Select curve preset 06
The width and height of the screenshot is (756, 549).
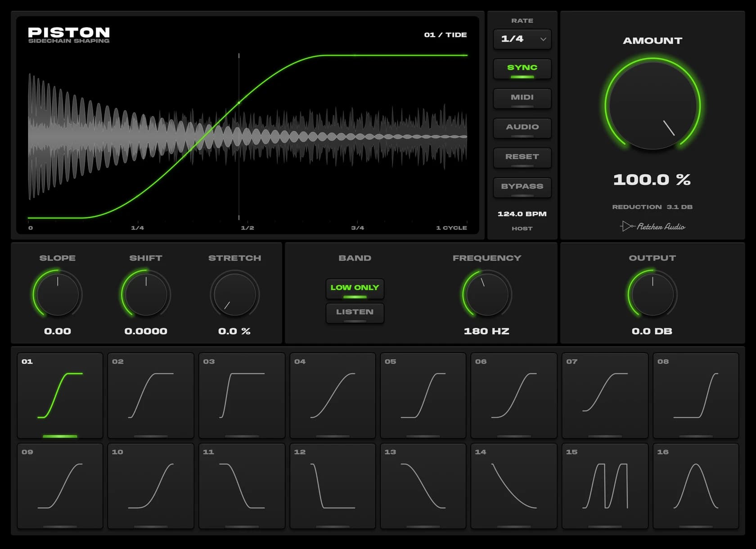514,396
